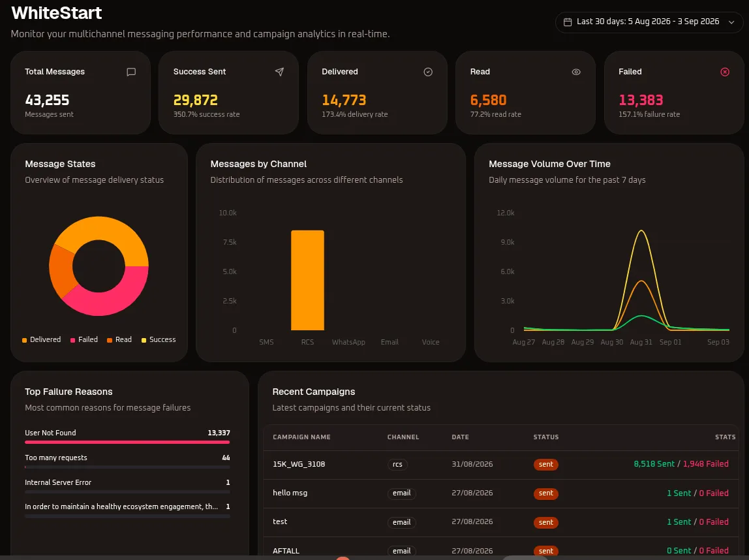The height and width of the screenshot is (560, 749).
Task: Click the yellow line peak on Aug 31
Action: click(x=641, y=231)
